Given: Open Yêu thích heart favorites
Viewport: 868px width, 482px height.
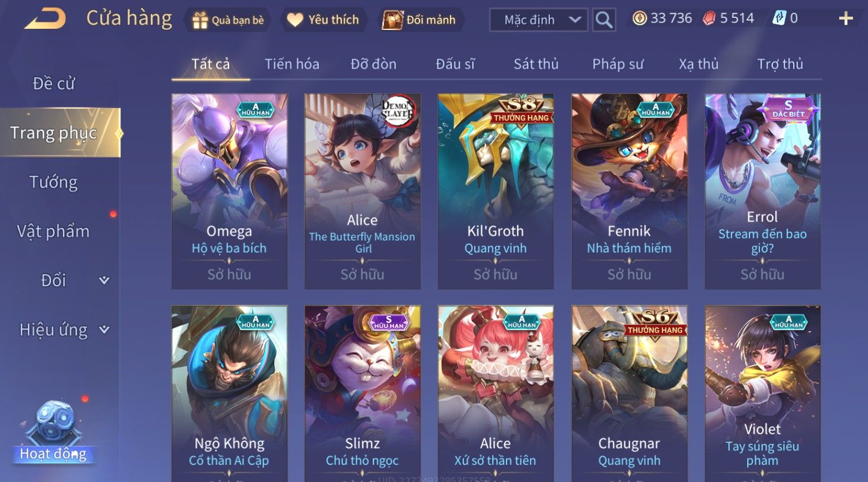Looking at the screenshot, I should click(295, 20).
